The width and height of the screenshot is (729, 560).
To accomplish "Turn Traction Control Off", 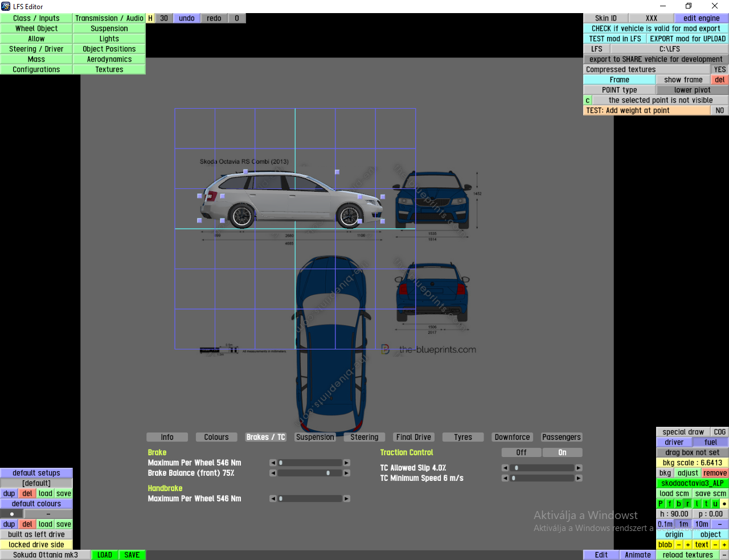I will coord(521,452).
